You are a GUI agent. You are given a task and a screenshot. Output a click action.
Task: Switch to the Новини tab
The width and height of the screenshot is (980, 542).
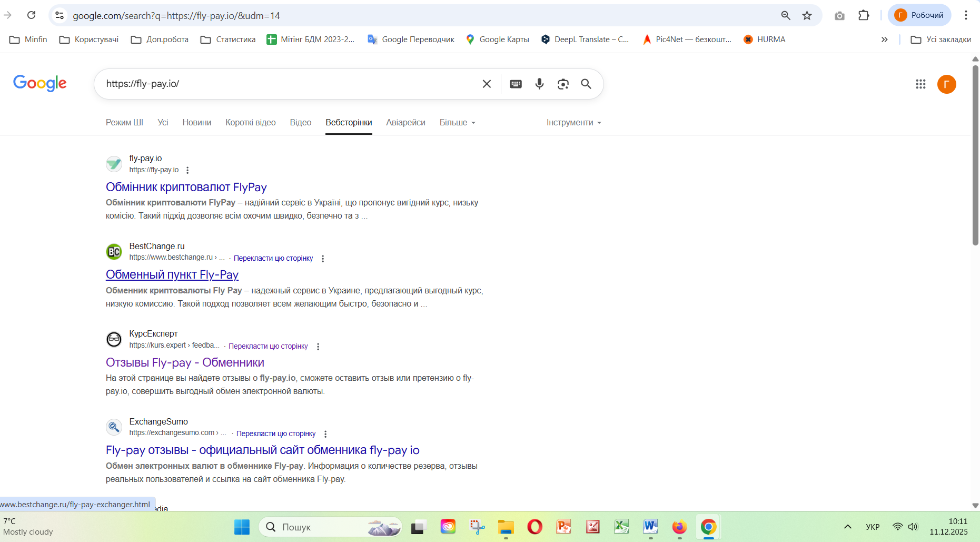click(x=197, y=123)
